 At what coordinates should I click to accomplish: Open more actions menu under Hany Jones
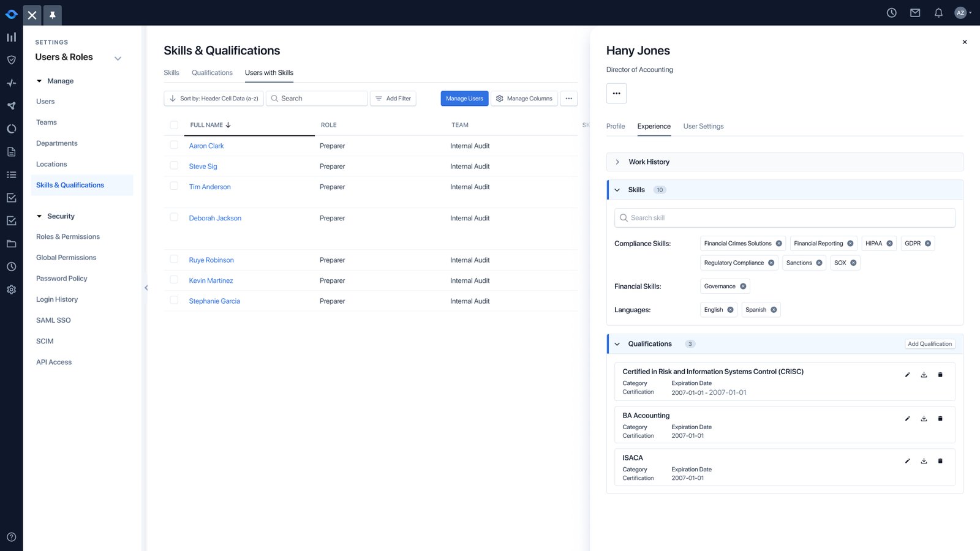(616, 94)
